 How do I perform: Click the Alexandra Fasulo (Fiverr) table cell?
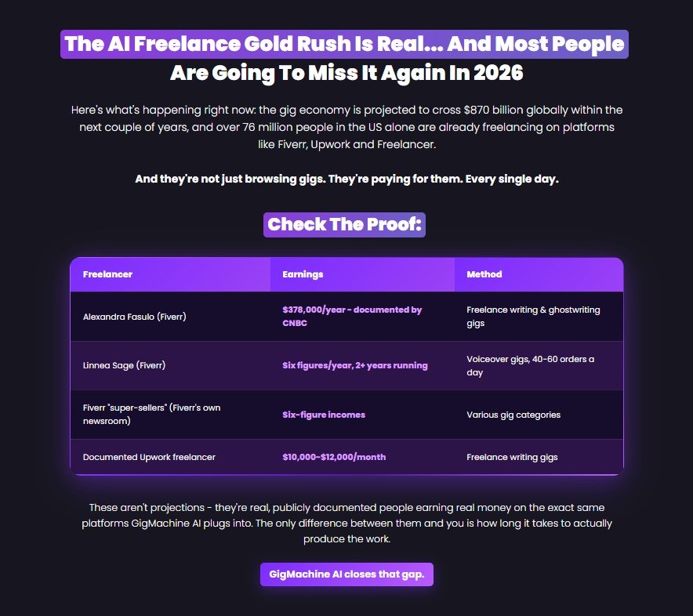[134, 317]
